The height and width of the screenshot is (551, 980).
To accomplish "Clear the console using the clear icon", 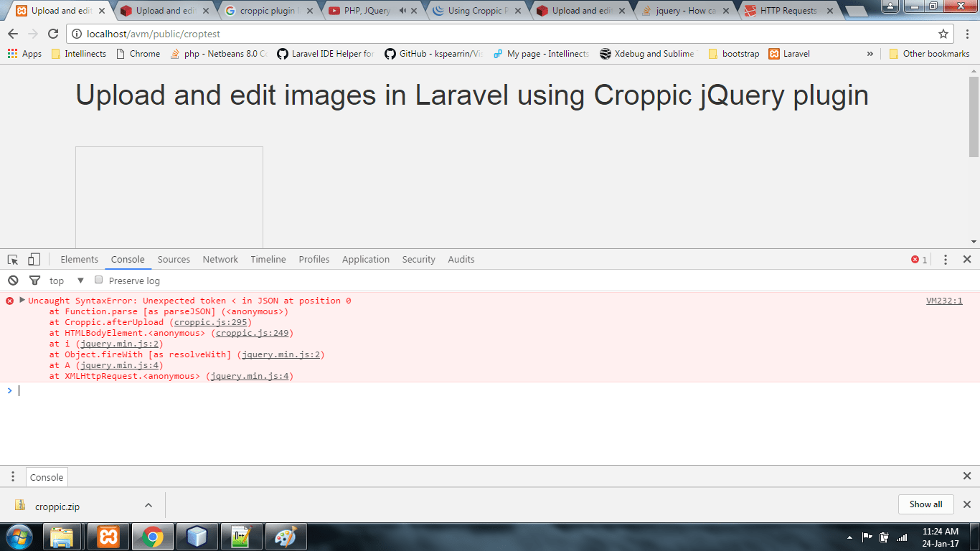I will [x=13, y=280].
